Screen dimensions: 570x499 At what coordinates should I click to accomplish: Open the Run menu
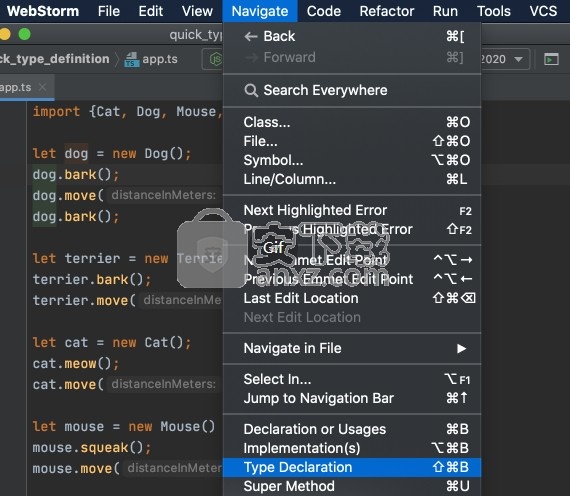click(445, 11)
